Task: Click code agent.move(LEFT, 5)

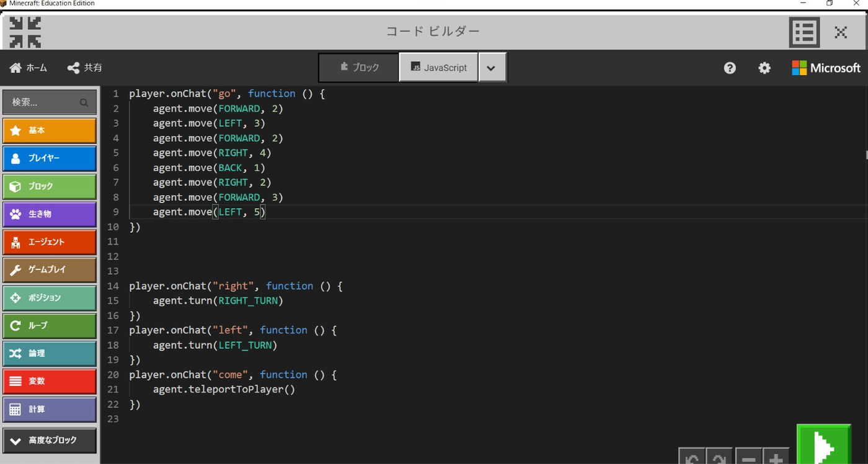Action: coord(209,212)
